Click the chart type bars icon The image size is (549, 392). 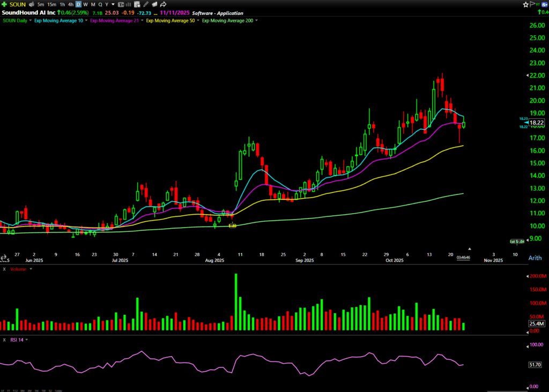click(127, 4)
